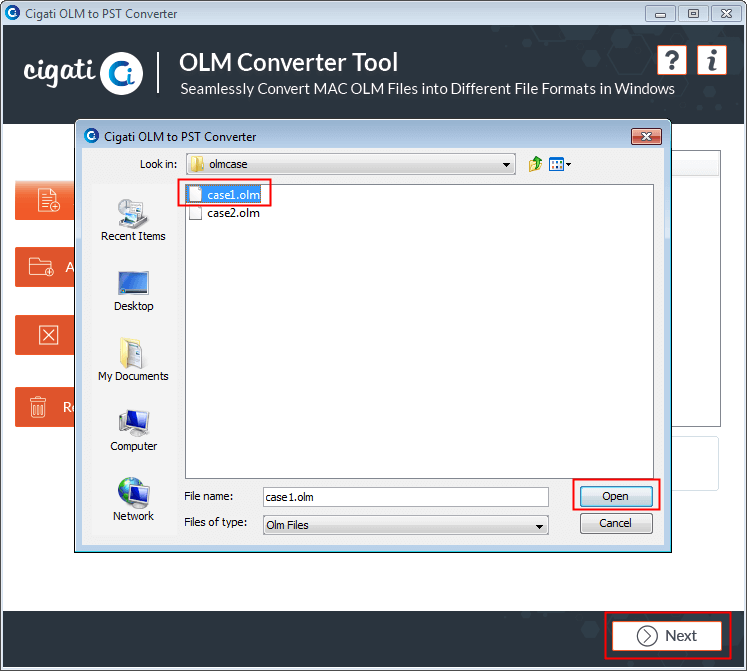
Task: Select the case2.olm file
Action: pos(225,213)
